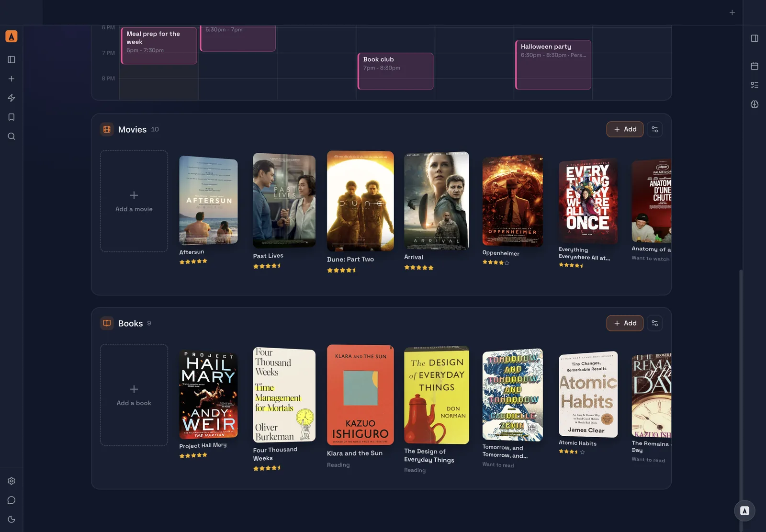Open Books view options sliders icon
766x532 pixels.
pos(655,323)
